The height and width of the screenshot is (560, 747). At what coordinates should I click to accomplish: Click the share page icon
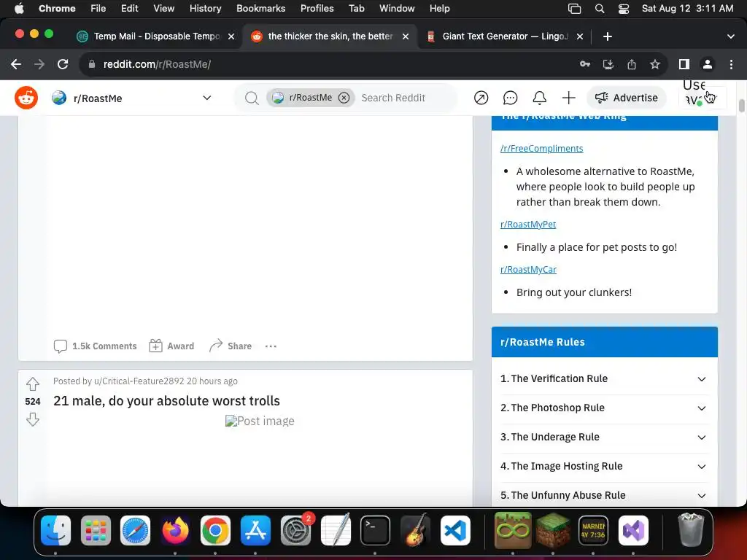632,64
